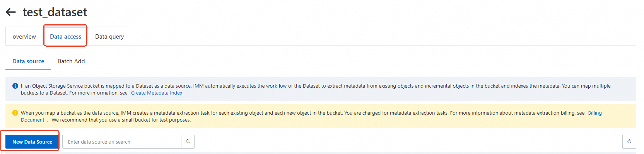
Task: Click the small bucket recommendation sentence
Action: point(121,120)
